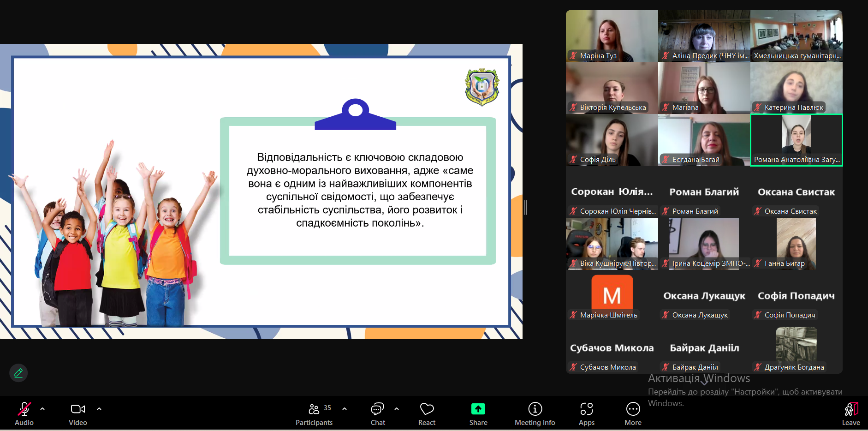Click the panel divider handle beside slide
This screenshot has height=431, width=868.
[526, 207]
